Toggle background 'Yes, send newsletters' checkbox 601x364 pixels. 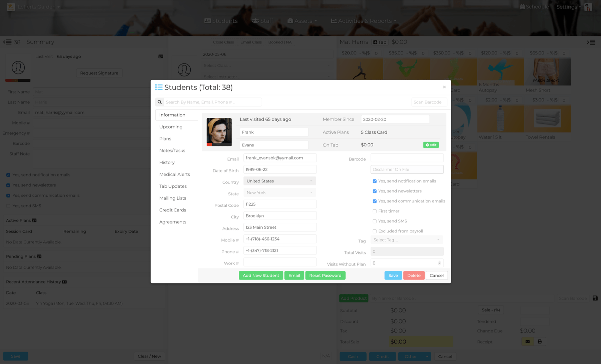pos(8,185)
